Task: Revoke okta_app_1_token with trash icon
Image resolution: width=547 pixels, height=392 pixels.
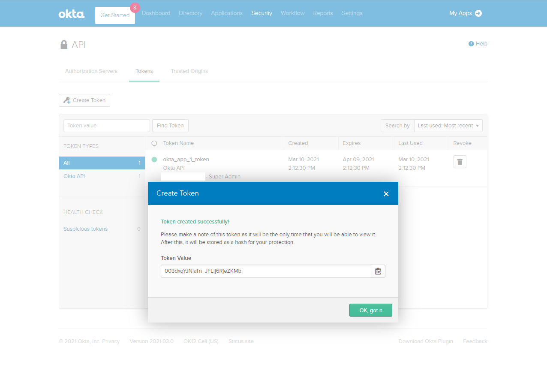Action: pyautogui.click(x=460, y=162)
